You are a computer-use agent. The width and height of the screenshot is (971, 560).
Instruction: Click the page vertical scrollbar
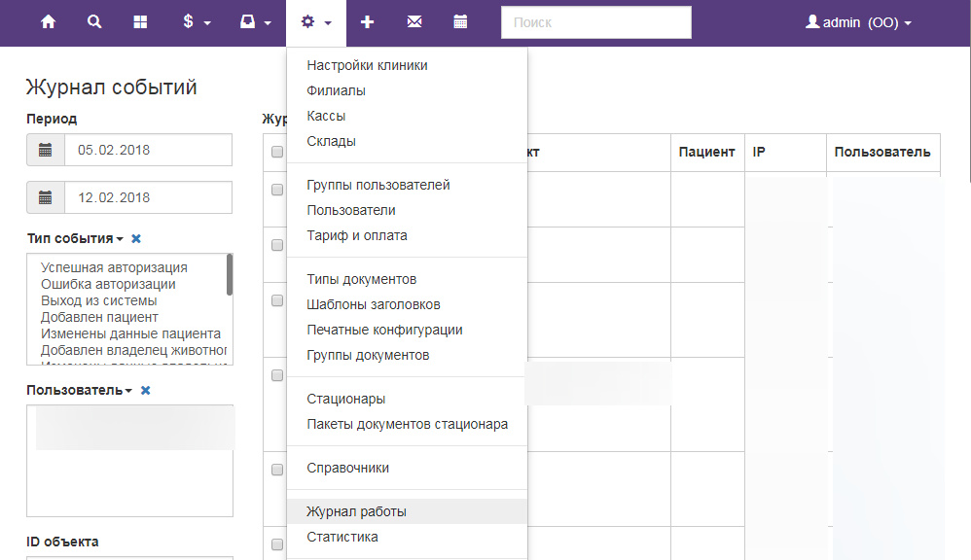[x=968, y=115]
